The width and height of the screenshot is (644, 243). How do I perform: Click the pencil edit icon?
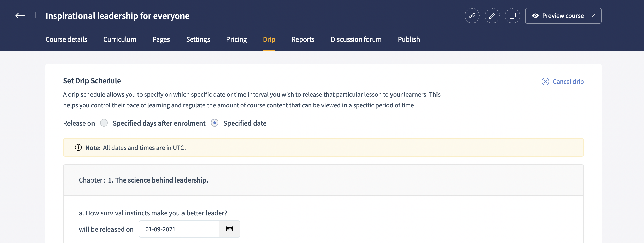[492, 16]
